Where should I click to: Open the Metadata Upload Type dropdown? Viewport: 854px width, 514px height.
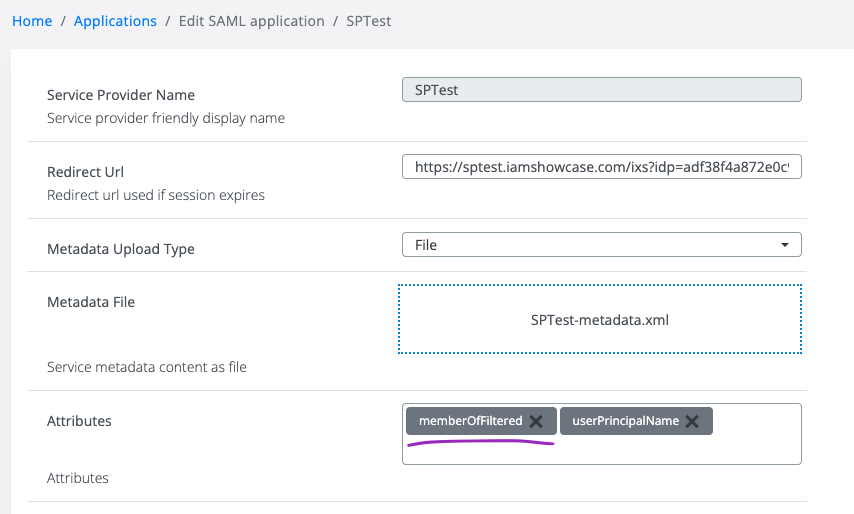(x=600, y=245)
